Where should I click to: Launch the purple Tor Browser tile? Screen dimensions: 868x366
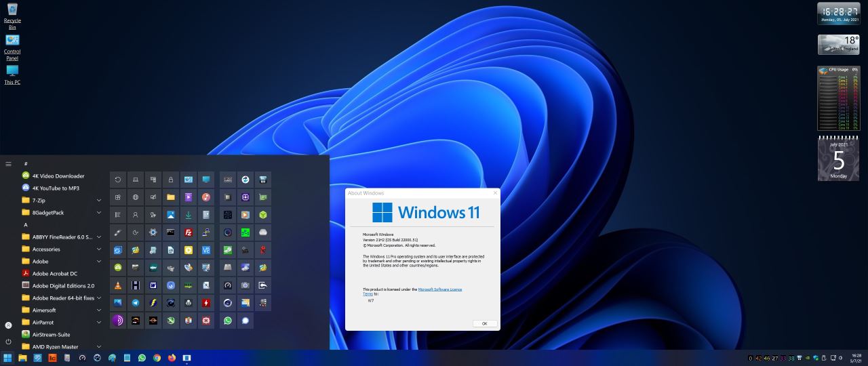(x=118, y=321)
